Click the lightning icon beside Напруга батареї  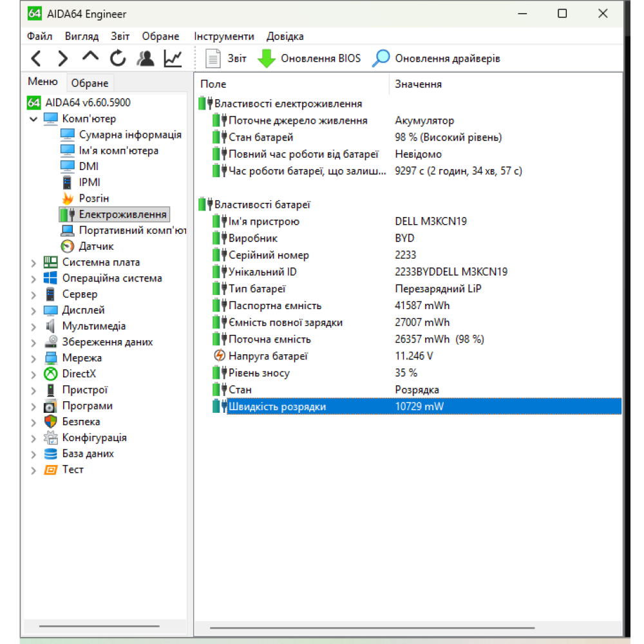(x=220, y=355)
